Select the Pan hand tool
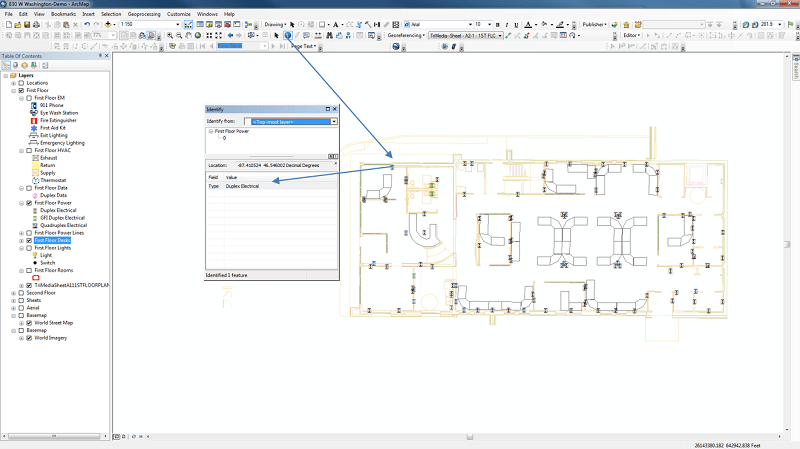The width and height of the screenshot is (800, 449). click(x=188, y=36)
